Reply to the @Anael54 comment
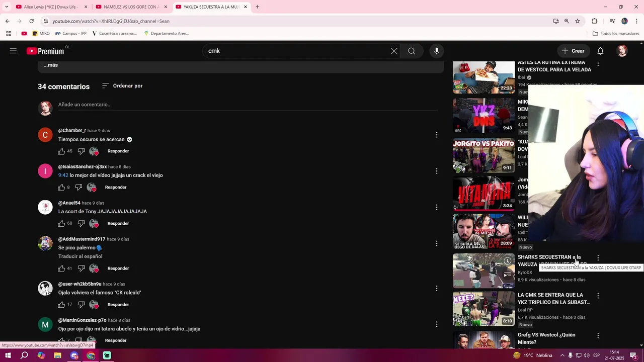The height and width of the screenshot is (362, 644). (118, 224)
